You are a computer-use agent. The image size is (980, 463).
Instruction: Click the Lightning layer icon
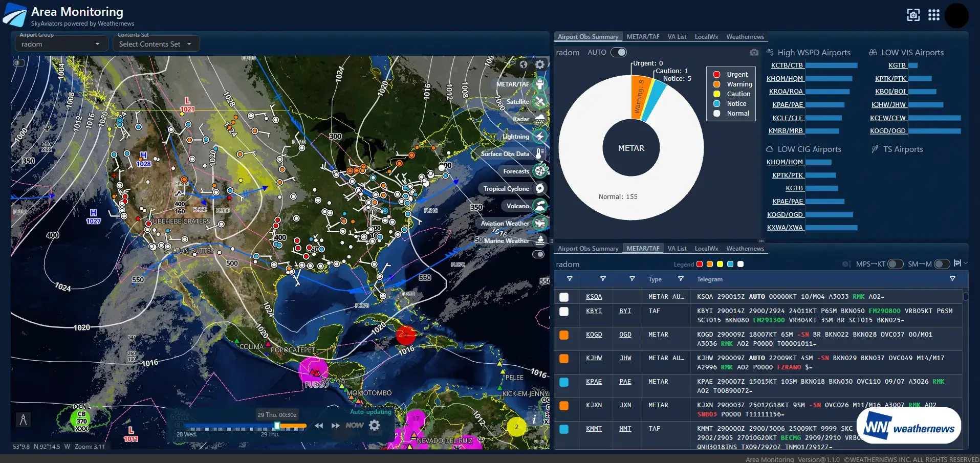(x=539, y=137)
